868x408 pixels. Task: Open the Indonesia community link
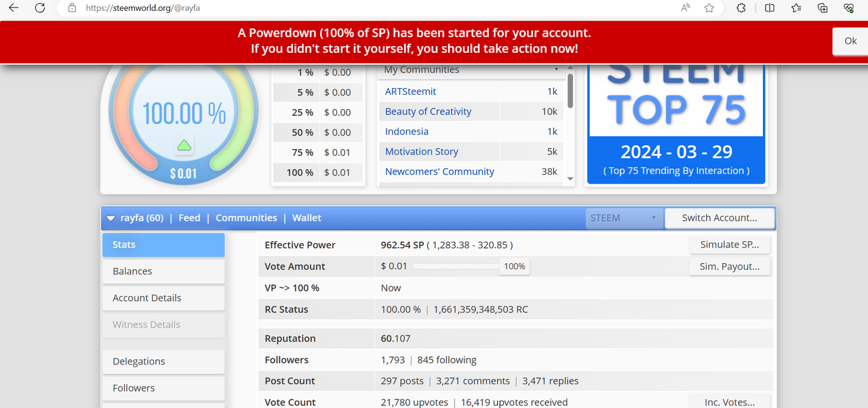(407, 131)
